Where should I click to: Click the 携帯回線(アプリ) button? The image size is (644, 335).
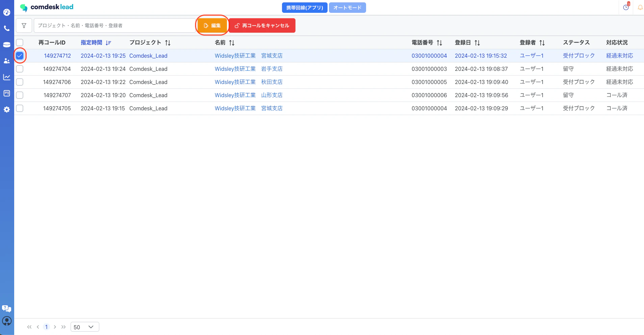305,8
